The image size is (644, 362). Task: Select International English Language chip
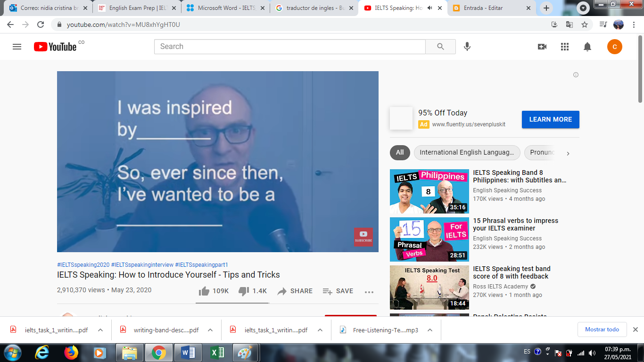467,153
